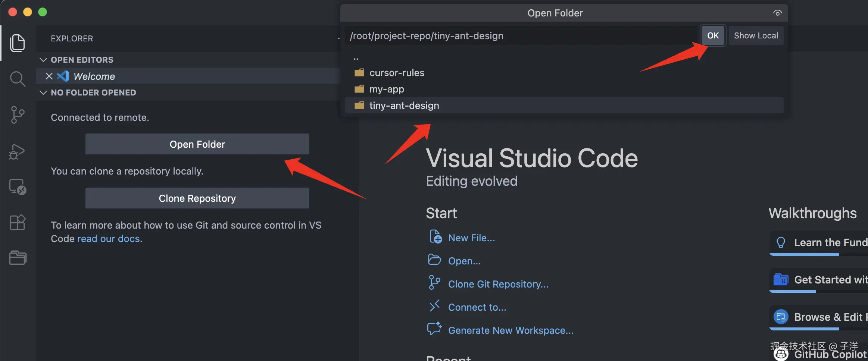868x361 pixels.
Task: Click the Clone Repository button
Action: tap(197, 198)
